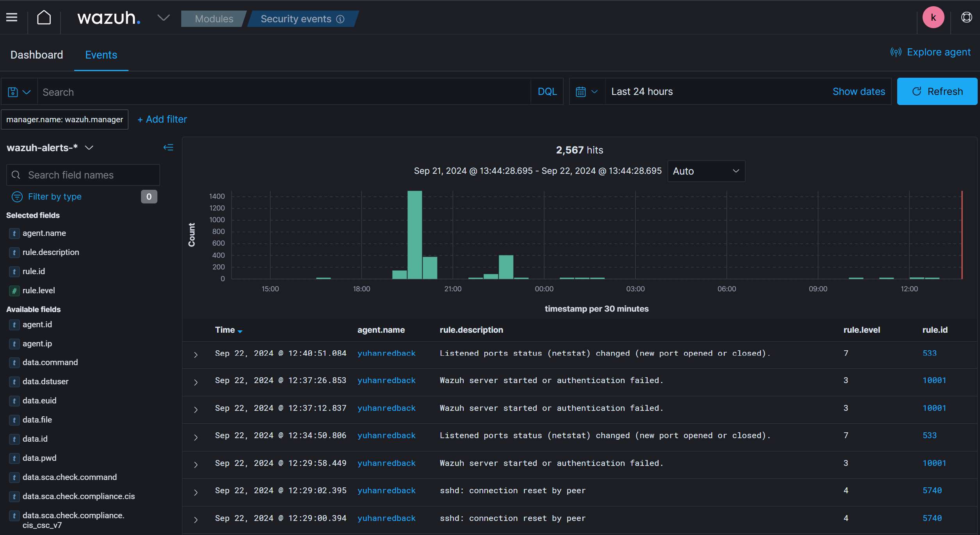Expand the 12:29:02.395 event row
980x535 pixels.
196,492
